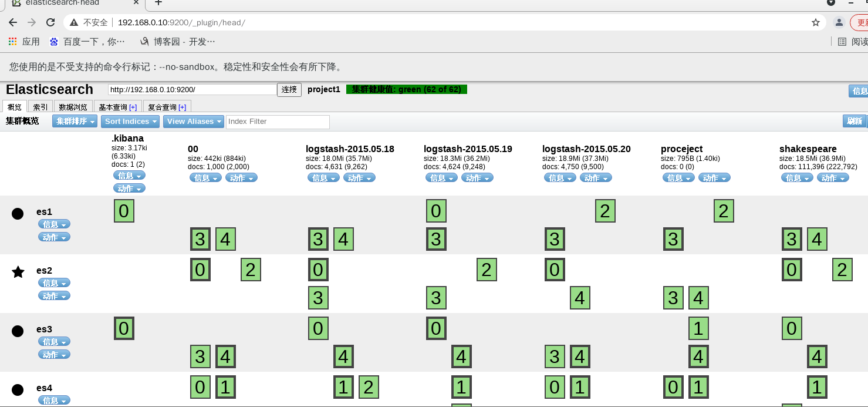Click logstash-2015.05.20 shard 2 on es1
This screenshot has width=868, height=407.
click(x=605, y=211)
